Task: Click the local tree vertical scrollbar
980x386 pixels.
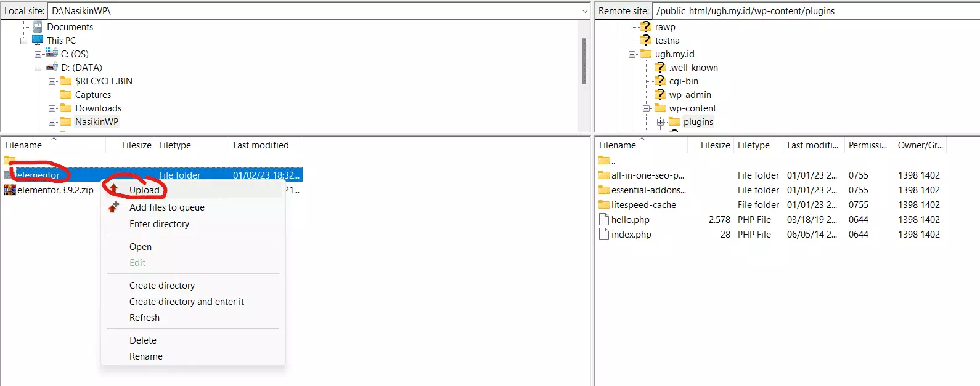Action: pyautogui.click(x=584, y=62)
